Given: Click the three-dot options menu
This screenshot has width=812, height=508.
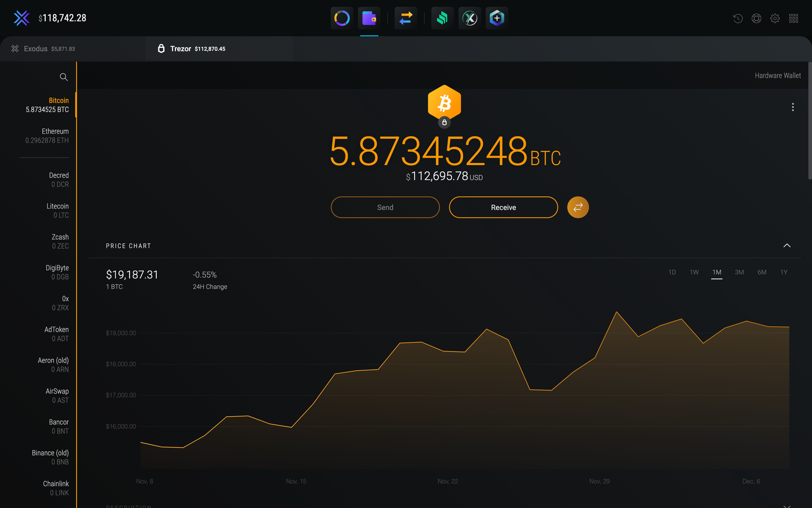Looking at the screenshot, I should [x=793, y=107].
